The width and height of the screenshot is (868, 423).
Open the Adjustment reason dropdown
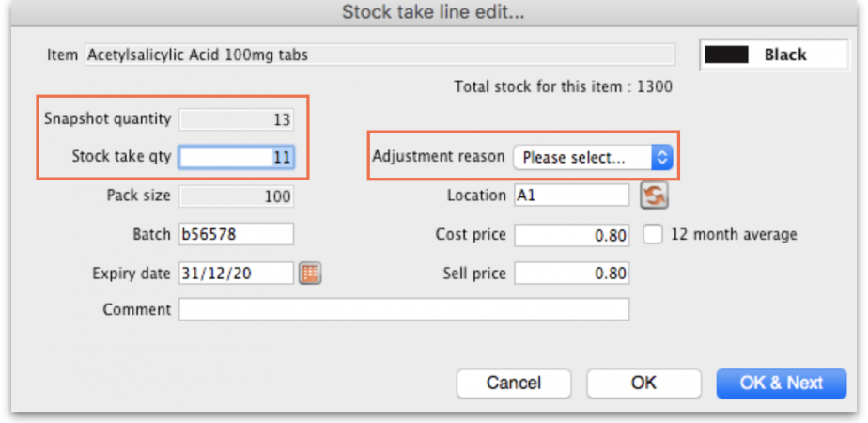click(x=593, y=158)
